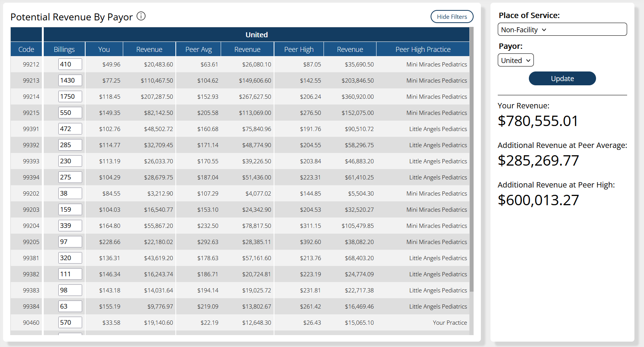Click billings field with value 38
Screen dimensions: 644x347
(70, 193)
